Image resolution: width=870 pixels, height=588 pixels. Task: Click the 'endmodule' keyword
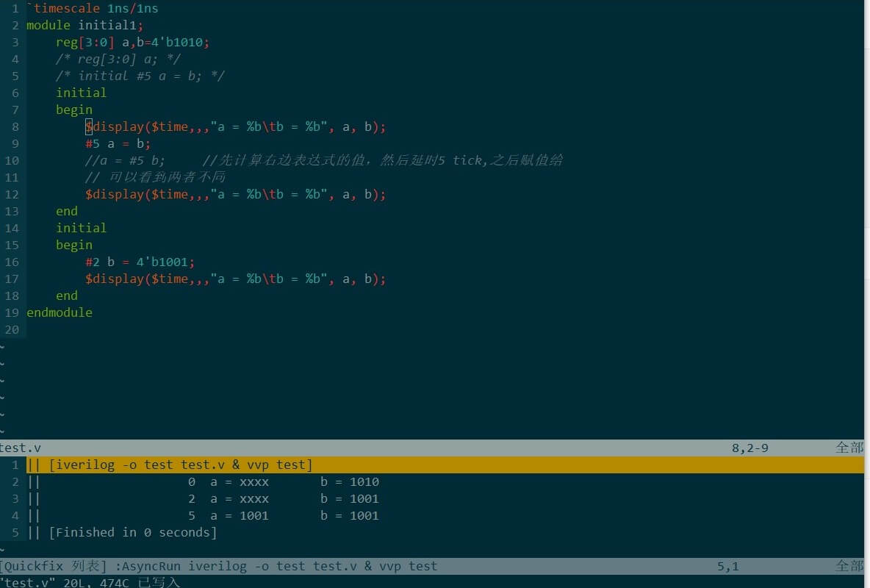[x=60, y=312]
